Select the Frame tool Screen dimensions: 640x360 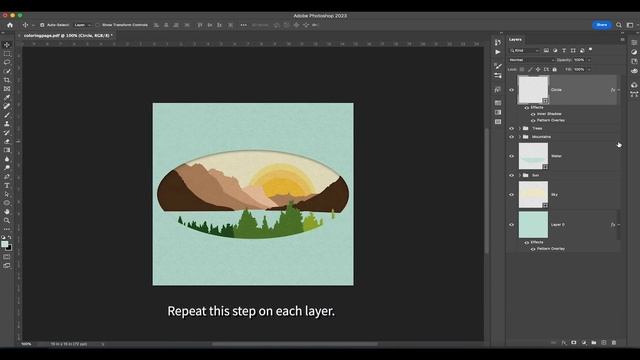tap(7, 89)
